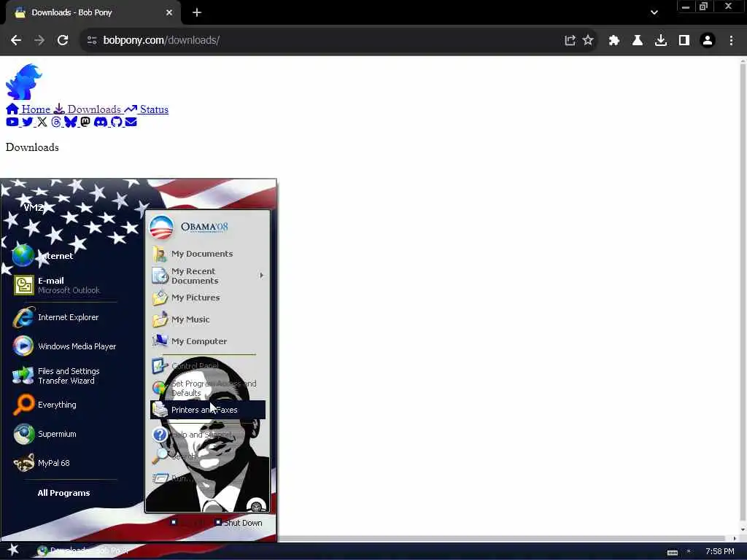
Task: Reload the bobpony.com page
Action: (63, 40)
